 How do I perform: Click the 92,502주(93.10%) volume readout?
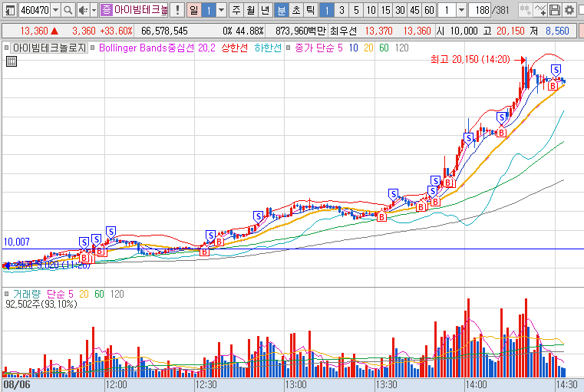pyautogui.click(x=41, y=304)
